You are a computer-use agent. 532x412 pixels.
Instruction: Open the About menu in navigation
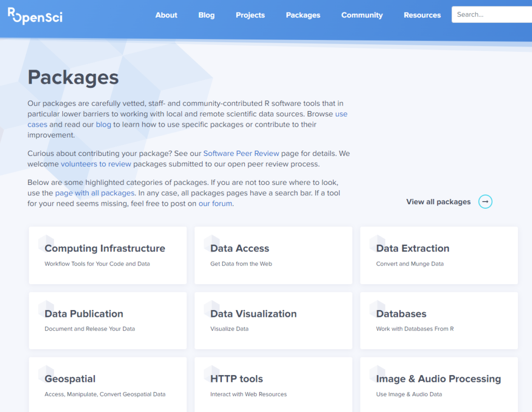(x=166, y=15)
